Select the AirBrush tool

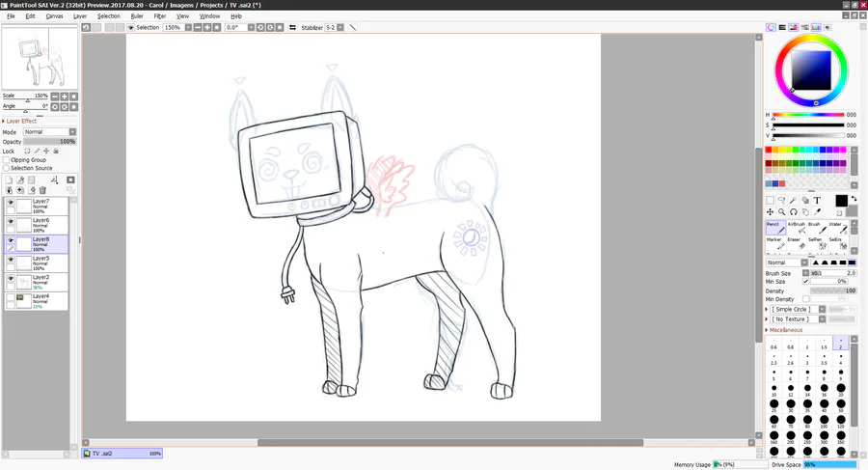tap(796, 228)
